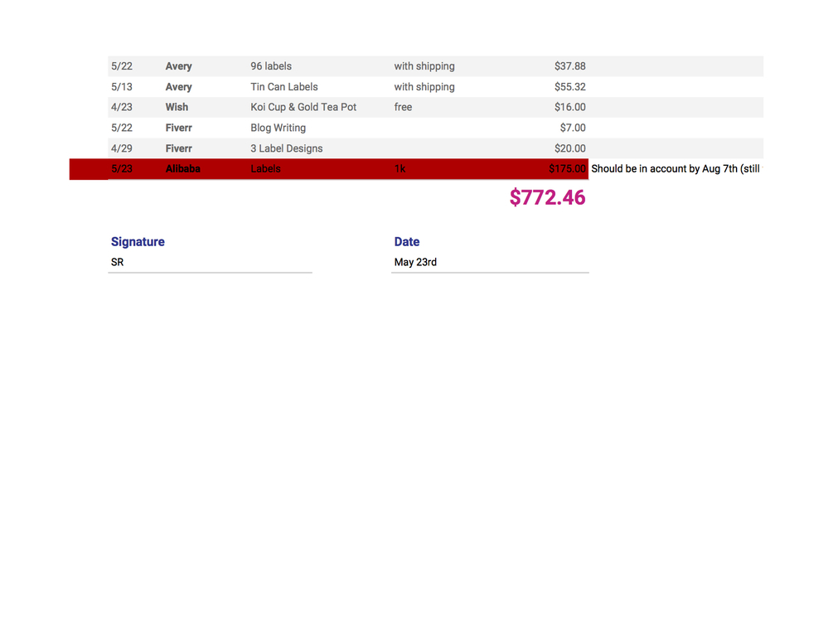Screen dimensions: 833x644
Task: Select 'with shipping' in the Tin Can Labels row
Action: tap(424, 87)
